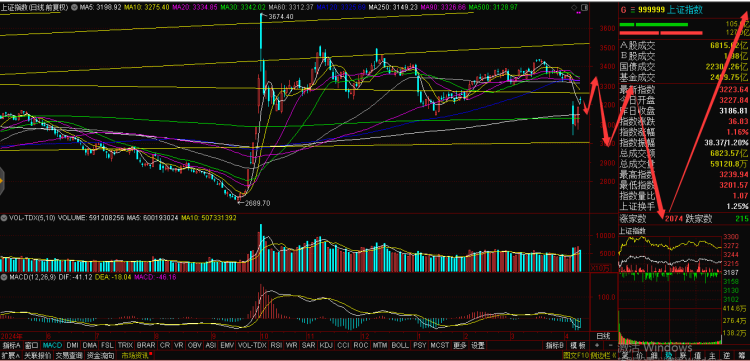Open the ASI indicator tab
Image resolution: width=750 pixels, height=361 pixels.
coord(211,345)
